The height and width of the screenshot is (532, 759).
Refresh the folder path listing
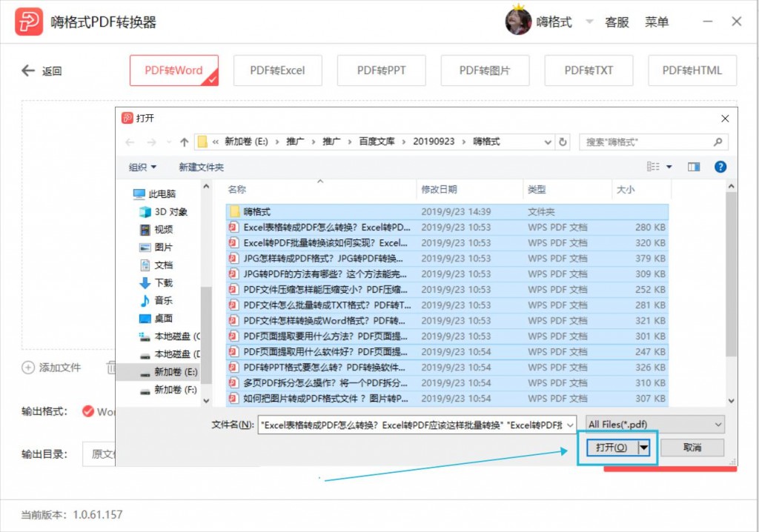click(563, 142)
